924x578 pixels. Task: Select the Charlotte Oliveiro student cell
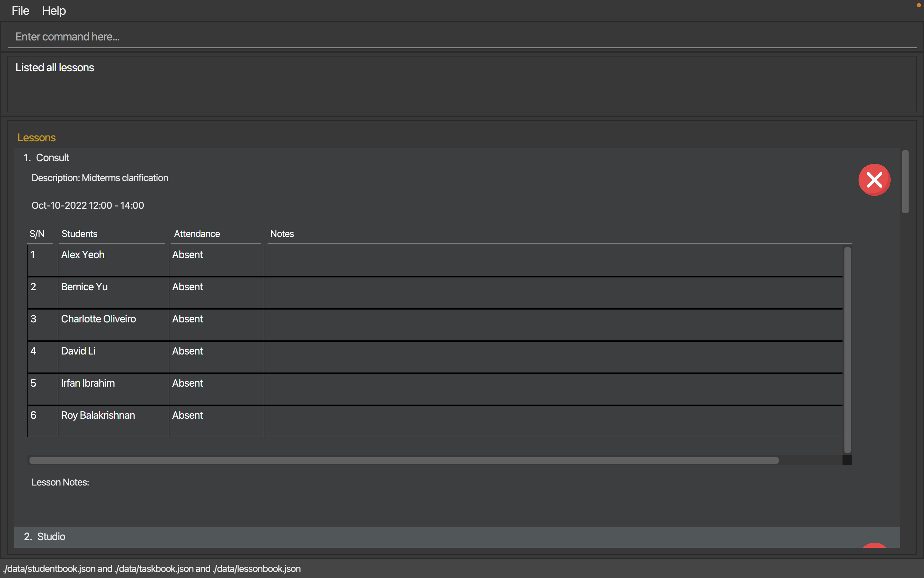pos(113,325)
